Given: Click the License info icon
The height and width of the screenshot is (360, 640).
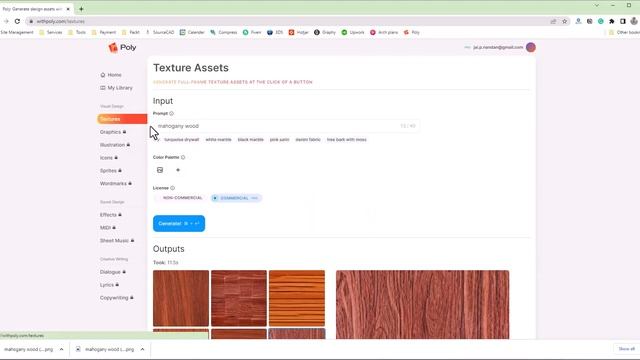Looking at the screenshot, I should click(x=173, y=188).
